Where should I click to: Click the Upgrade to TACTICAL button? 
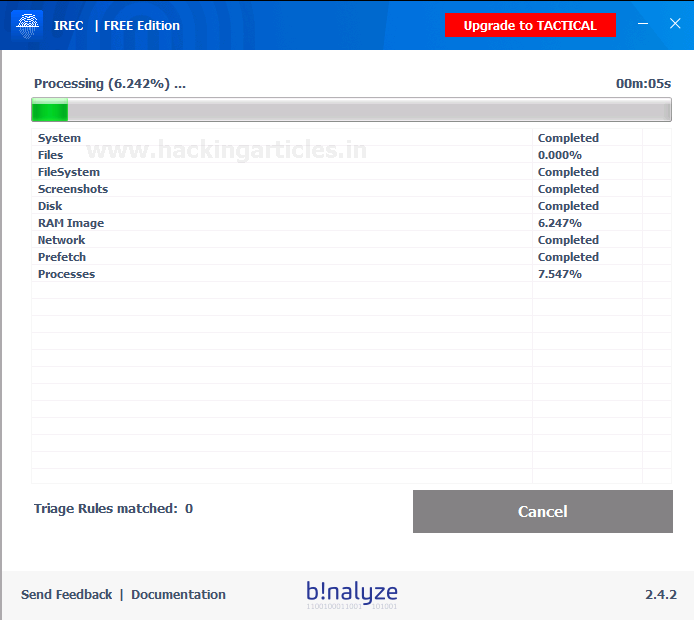tap(530, 25)
